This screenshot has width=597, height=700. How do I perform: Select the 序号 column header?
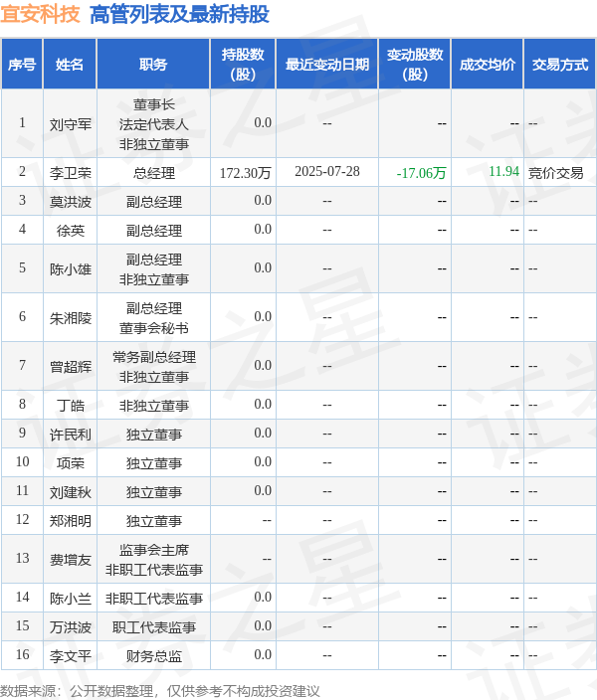pos(22,65)
